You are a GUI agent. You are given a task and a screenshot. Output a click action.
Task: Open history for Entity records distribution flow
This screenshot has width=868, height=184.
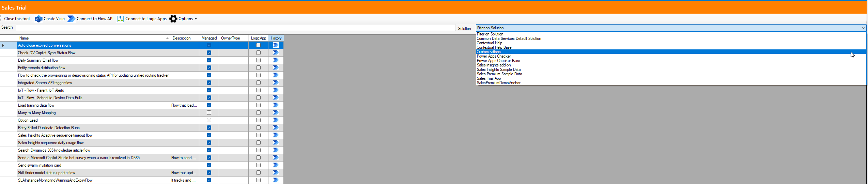pos(276,68)
